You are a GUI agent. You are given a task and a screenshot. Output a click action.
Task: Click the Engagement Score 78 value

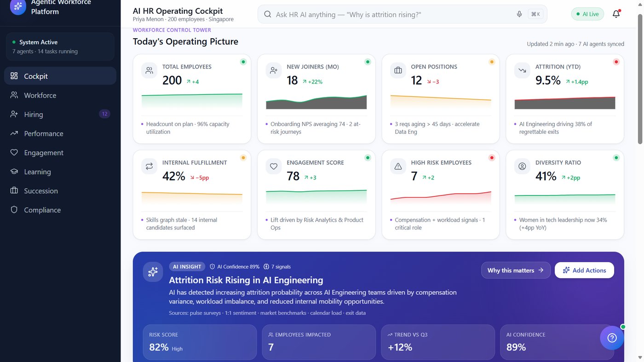(293, 177)
